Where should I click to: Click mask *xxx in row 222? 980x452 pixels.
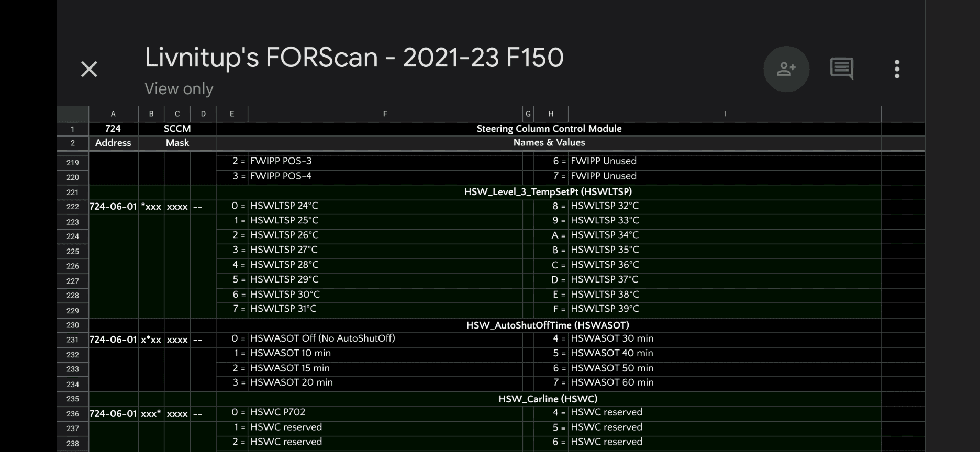pyautogui.click(x=151, y=207)
